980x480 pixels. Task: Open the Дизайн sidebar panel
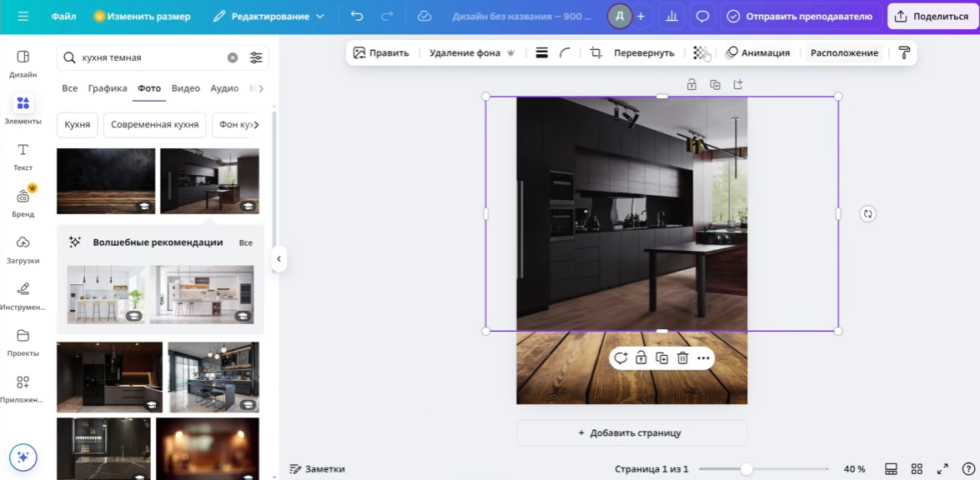(23, 63)
